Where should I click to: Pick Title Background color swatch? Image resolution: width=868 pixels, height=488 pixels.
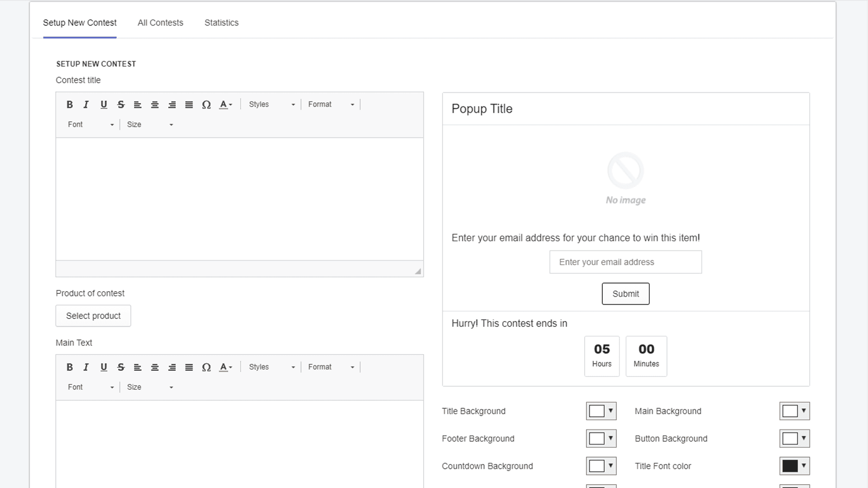point(601,411)
